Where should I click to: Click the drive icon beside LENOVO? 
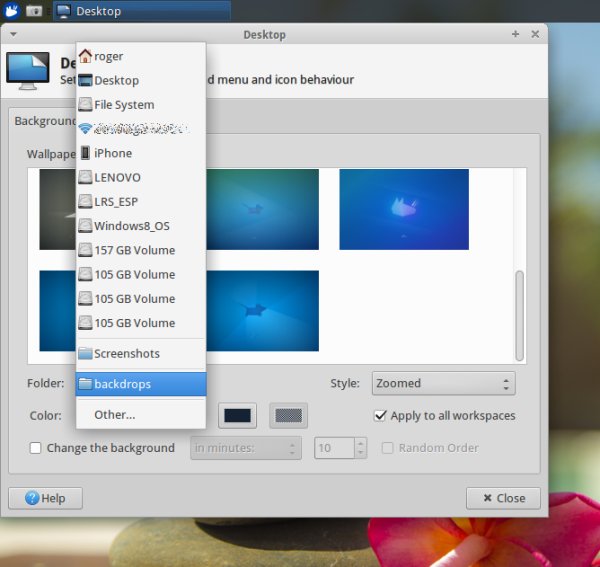click(x=85, y=178)
